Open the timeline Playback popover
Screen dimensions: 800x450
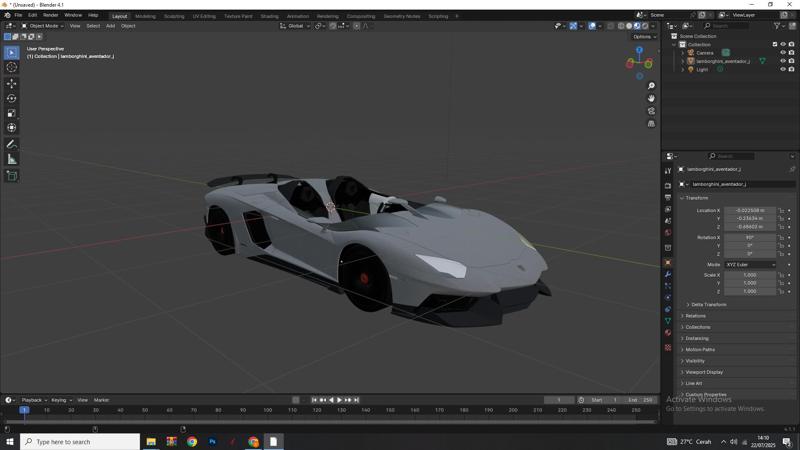tap(34, 400)
